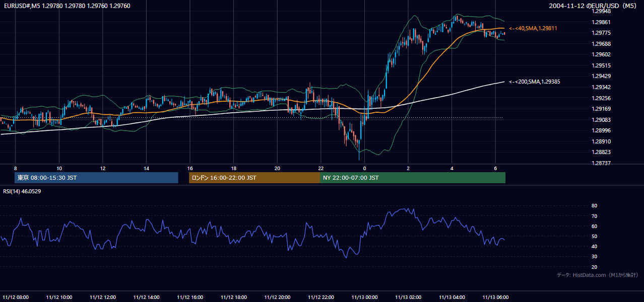The image size is (644, 302).
Task: Click RSI scale level 80
Action: pyautogui.click(x=594, y=206)
